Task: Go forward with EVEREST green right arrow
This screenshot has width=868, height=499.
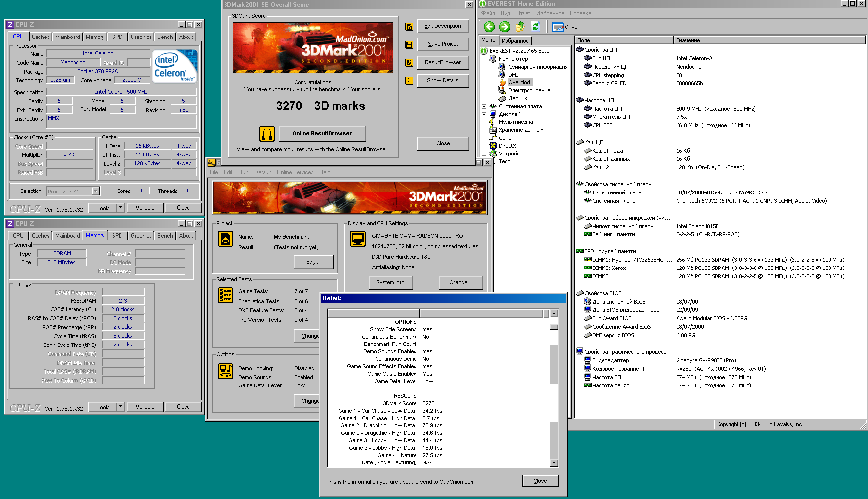Action: pos(504,27)
